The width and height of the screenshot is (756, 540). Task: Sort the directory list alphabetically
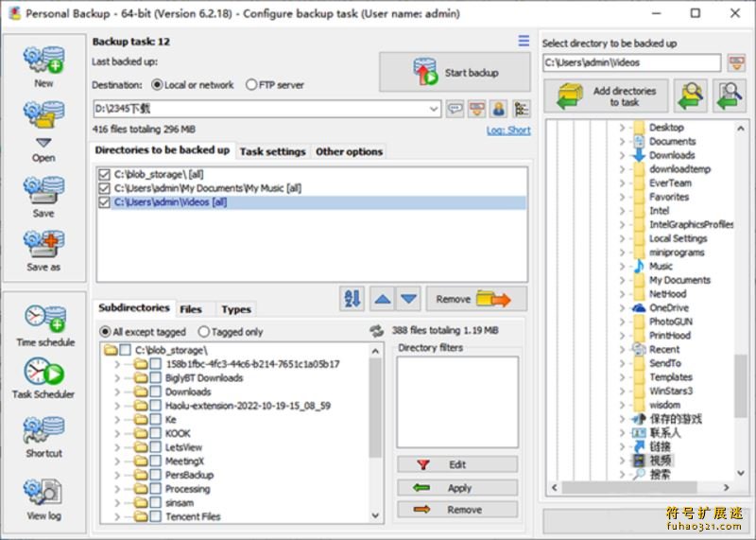point(352,299)
